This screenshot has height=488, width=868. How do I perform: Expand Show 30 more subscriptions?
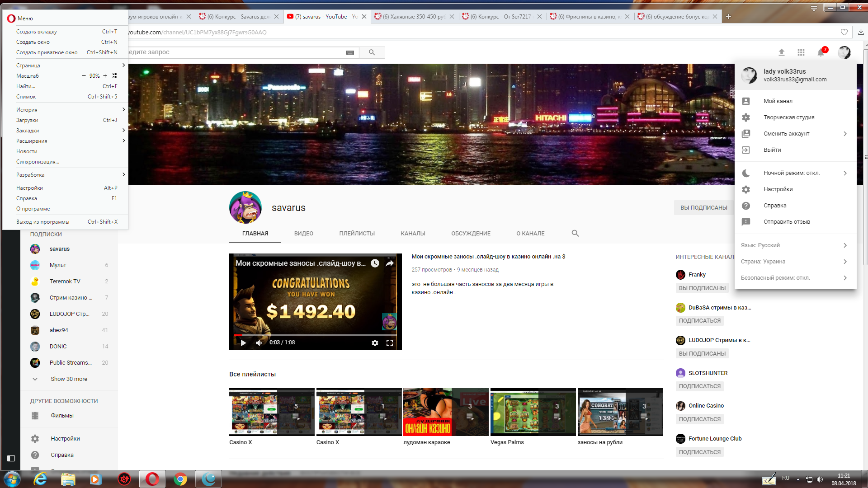(x=69, y=379)
